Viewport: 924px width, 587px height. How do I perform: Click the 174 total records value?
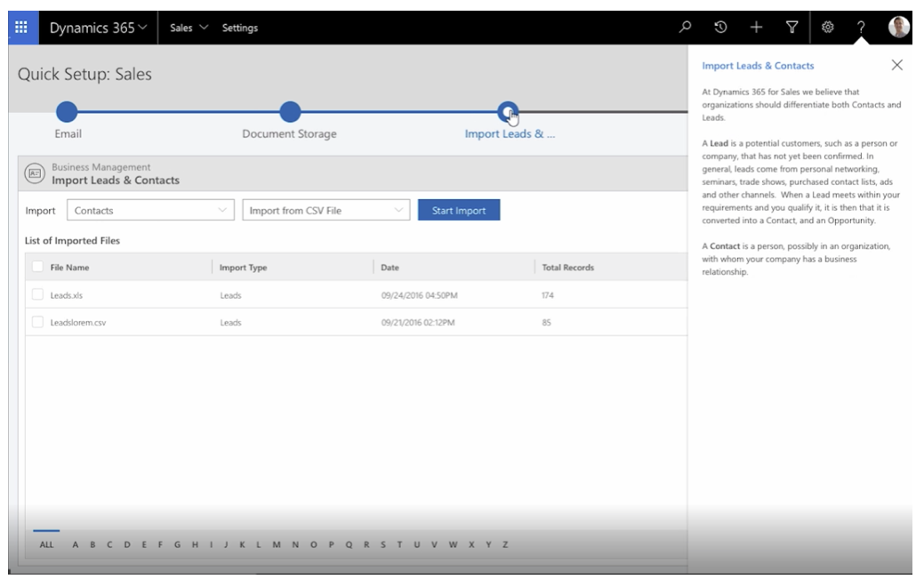tap(548, 294)
